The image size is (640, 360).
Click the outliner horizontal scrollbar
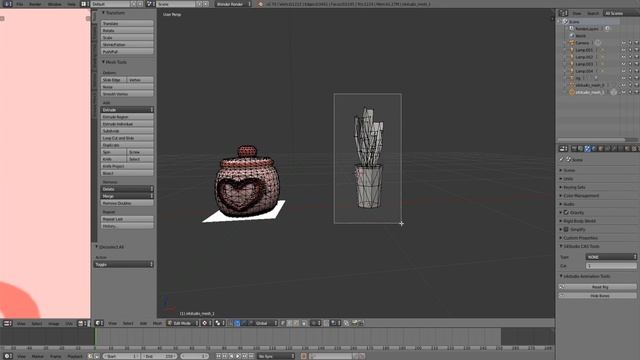591,140
